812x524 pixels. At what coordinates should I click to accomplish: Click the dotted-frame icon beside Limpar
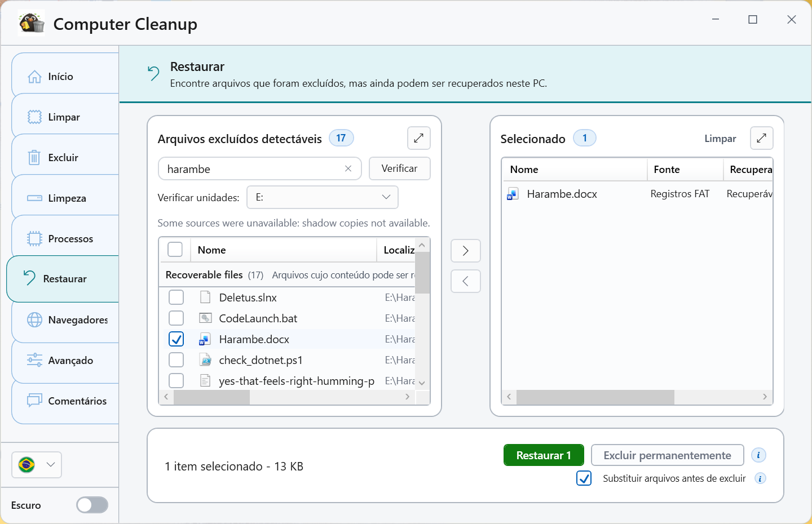(34, 117)
